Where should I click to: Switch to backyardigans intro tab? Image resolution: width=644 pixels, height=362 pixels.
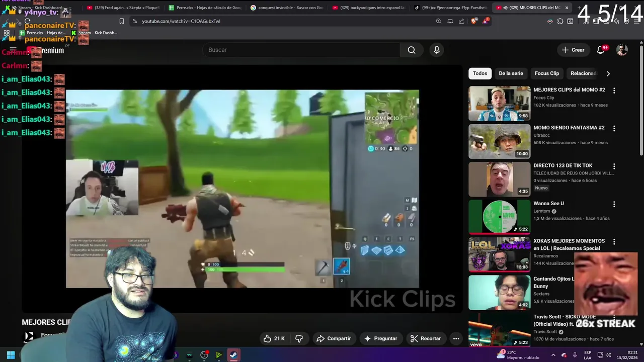(368, 8)
